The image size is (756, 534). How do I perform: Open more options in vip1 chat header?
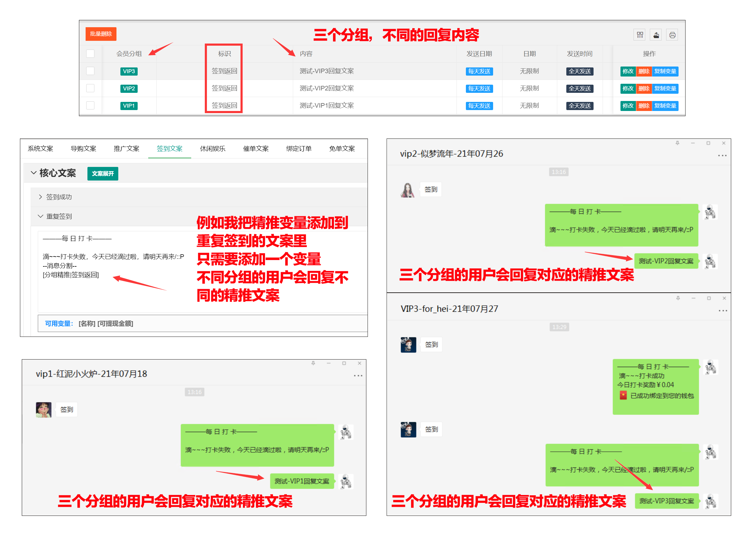click(358, 376)
